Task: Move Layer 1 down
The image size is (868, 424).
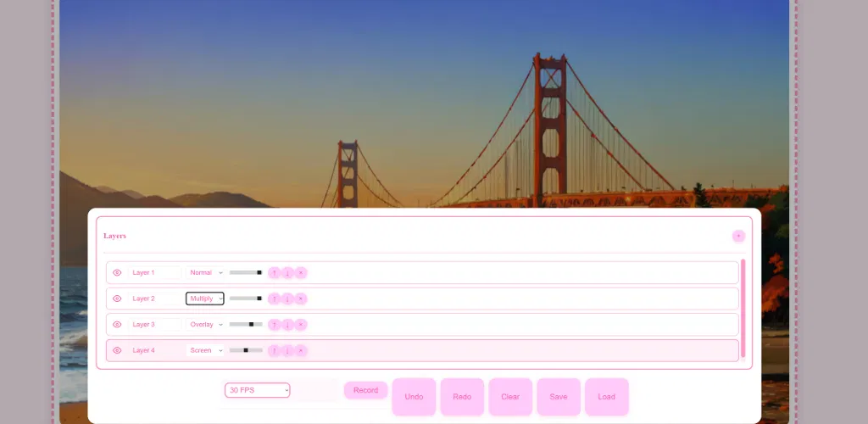Action: (x=287, y=272)
